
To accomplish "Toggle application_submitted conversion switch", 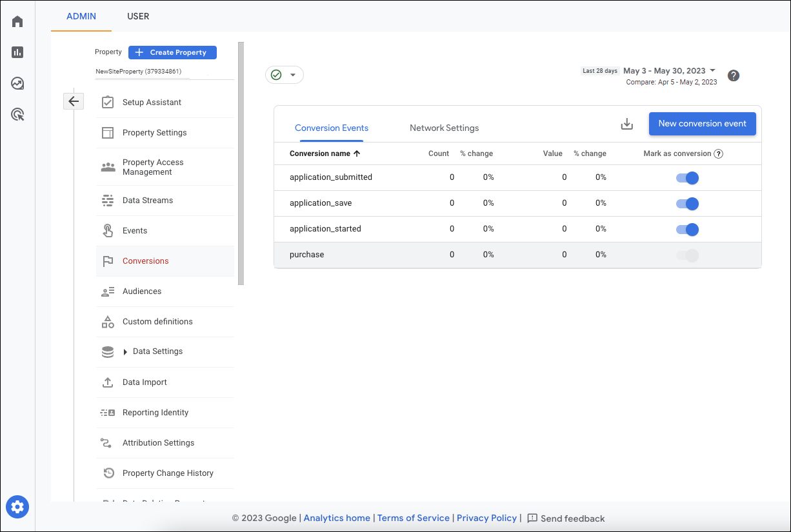I will click(x=688, y=178).
